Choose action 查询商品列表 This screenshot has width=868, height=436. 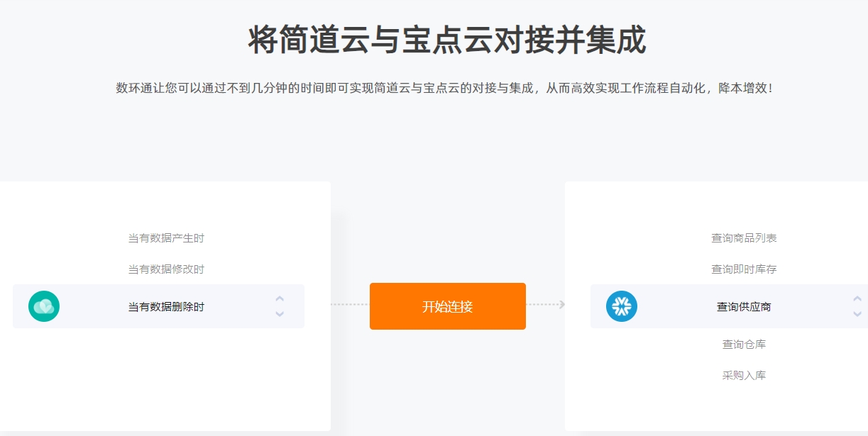tap(744, 238)
